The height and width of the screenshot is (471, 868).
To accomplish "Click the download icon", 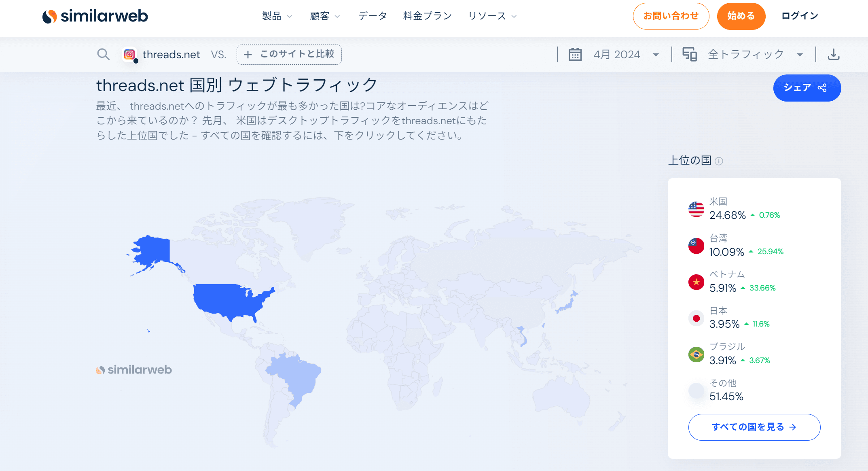I will (833, 54).
